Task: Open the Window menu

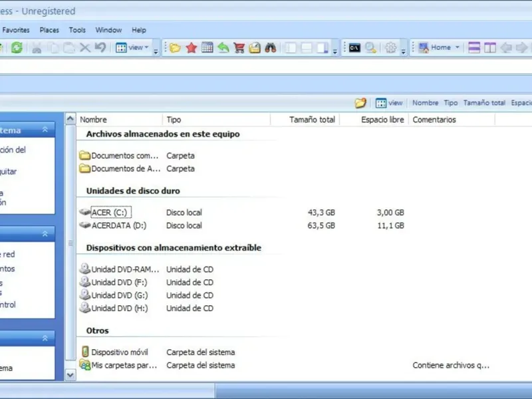Action: click(108, 30)
